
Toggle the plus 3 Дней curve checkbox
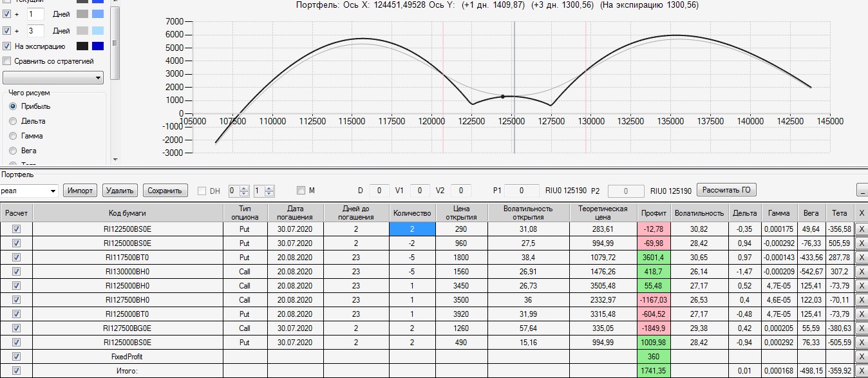click(x=7, y=30)
